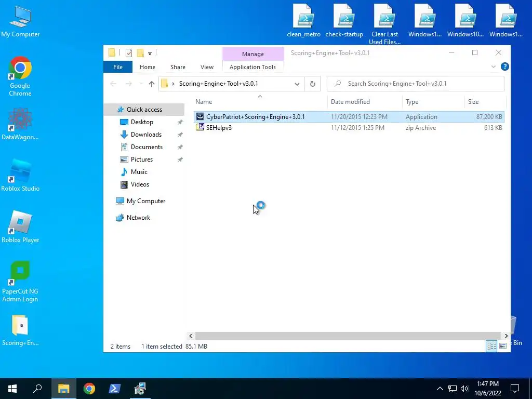
Task: Click the Manage contextual tab
Action: click(253, 54)
